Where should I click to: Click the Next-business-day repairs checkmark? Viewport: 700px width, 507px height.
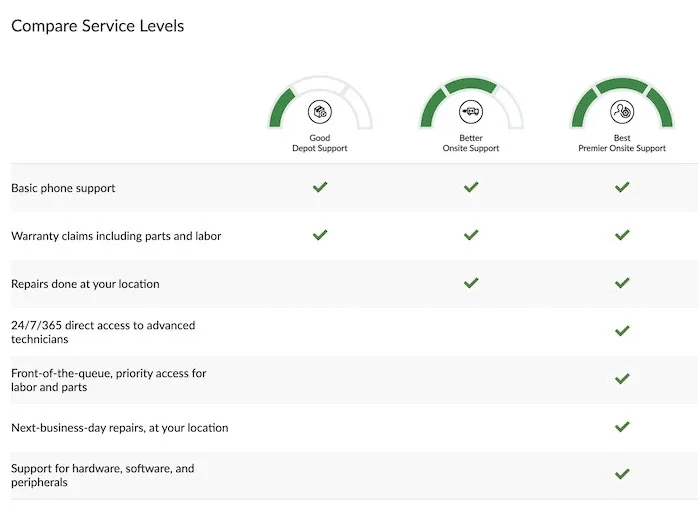click(622, 427)
